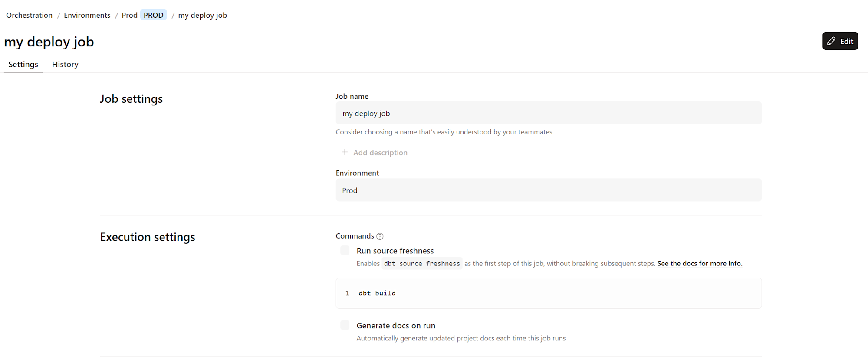Click the Add description text
This screenshot has width=868, height=363.
click(380, 153)
